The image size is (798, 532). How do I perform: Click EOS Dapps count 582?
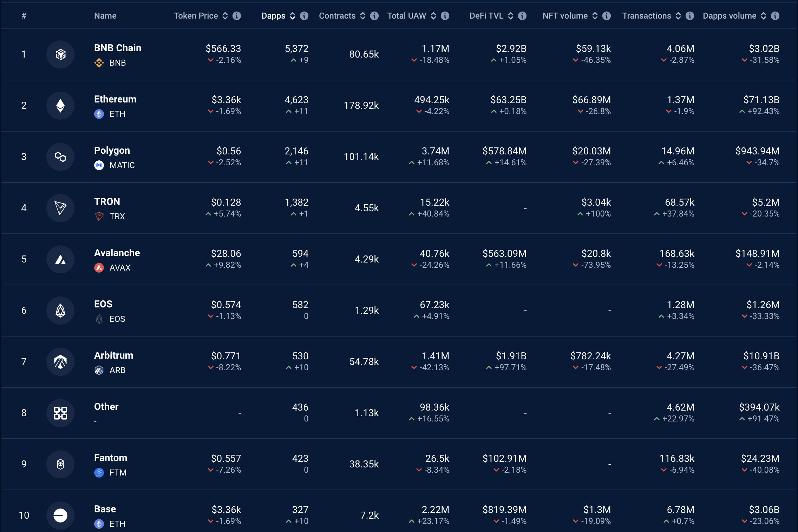[300, 305]
